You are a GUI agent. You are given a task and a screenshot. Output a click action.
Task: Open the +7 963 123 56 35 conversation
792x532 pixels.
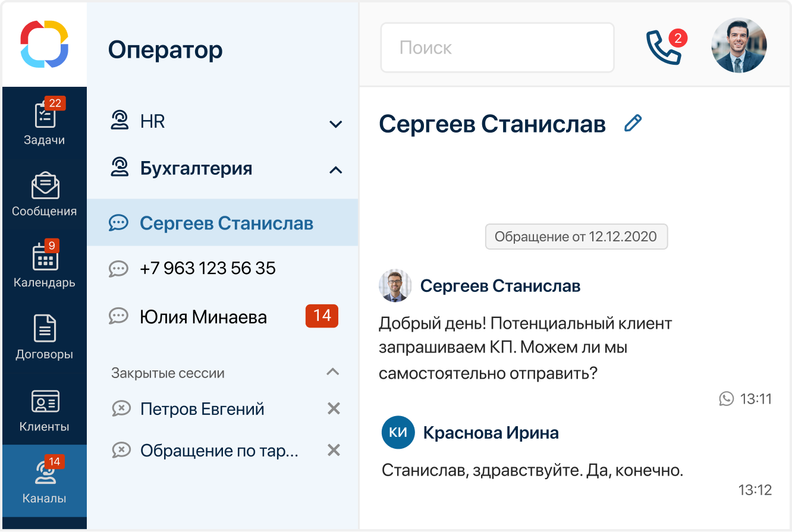(208, 269)
